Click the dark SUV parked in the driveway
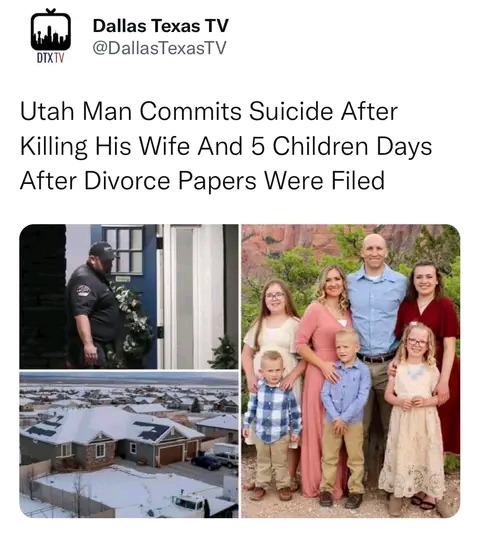This screenshot has width=480, height=533. [x=206, y=463]
